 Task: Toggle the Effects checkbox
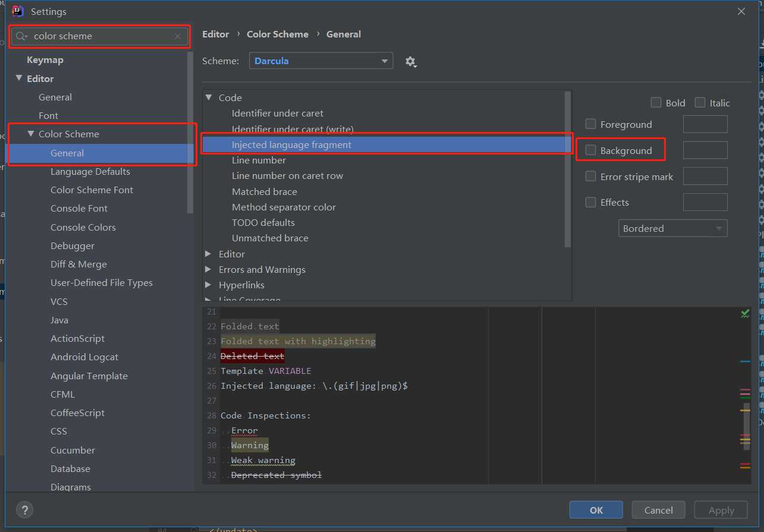[x=590, y=202]
